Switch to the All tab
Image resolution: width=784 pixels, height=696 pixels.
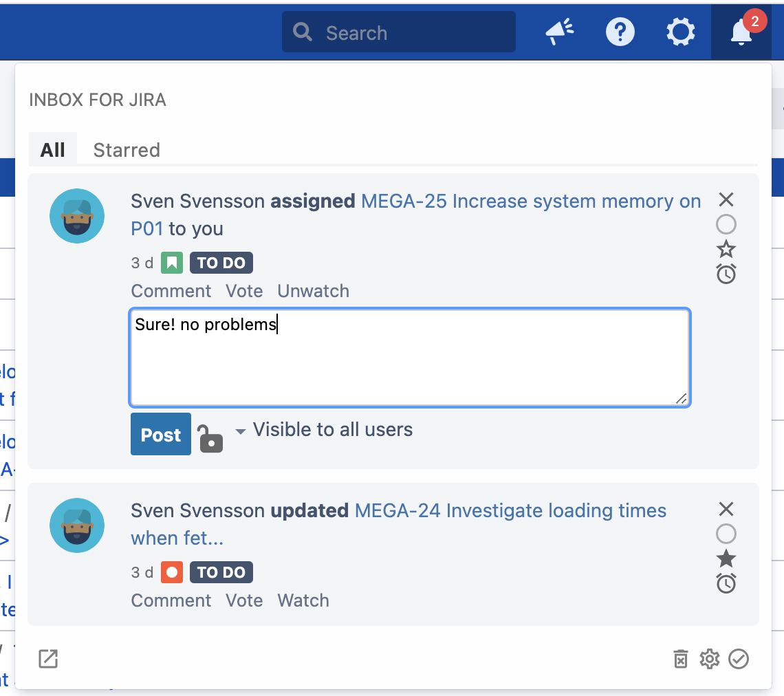point(52,149)
